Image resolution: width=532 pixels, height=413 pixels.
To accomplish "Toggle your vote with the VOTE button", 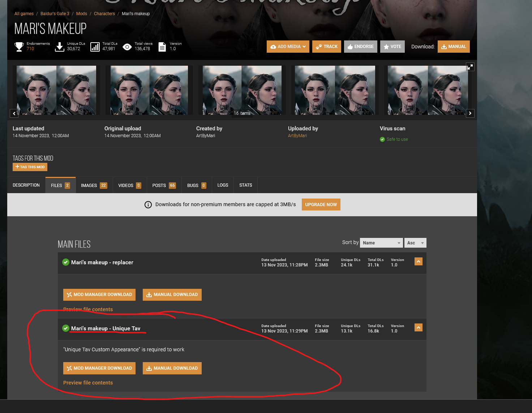I will coord(392,47).
